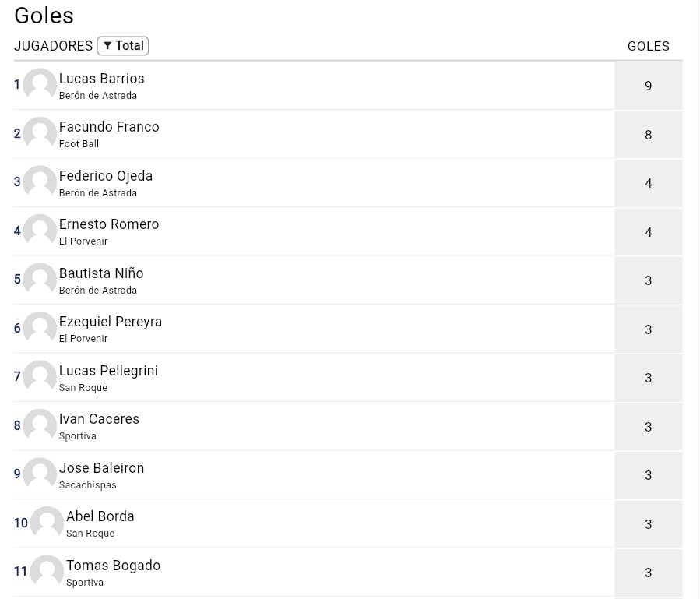Click Facundo Franco's avatar icon

[x=40, y=133]
